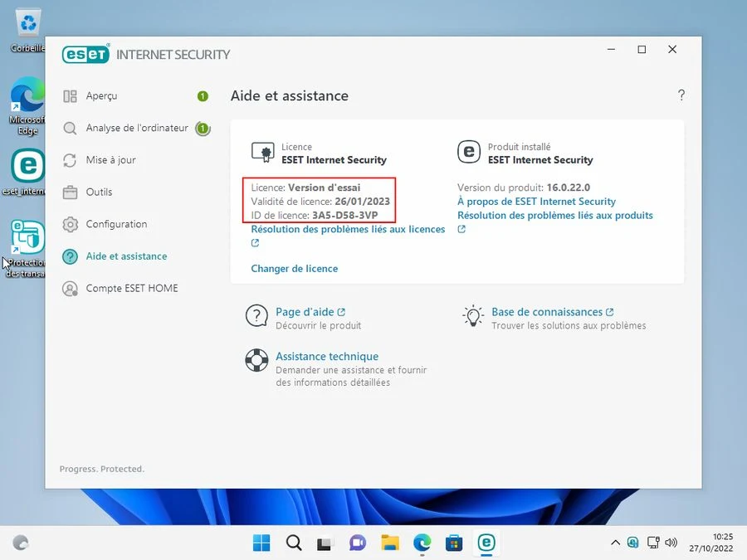
Task: Select Protection des transactions desktop shortcut
Action: click(x=26, y=249)
